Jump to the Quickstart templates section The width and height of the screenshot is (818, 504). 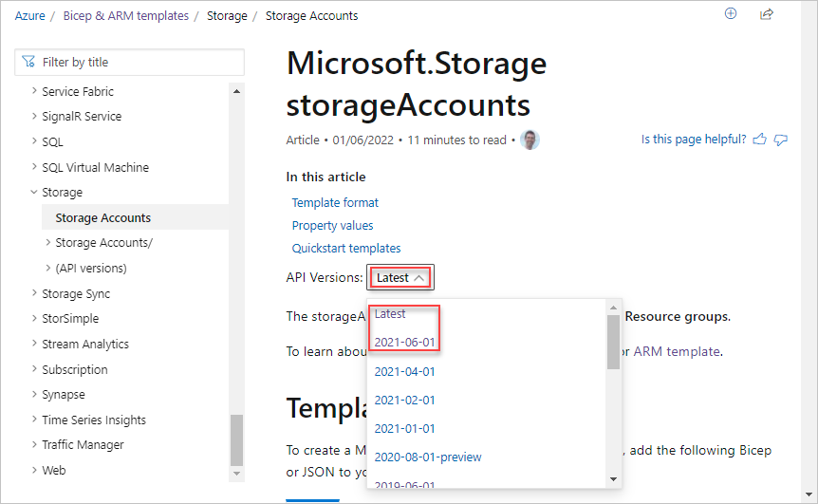click(x=345, y=249)
